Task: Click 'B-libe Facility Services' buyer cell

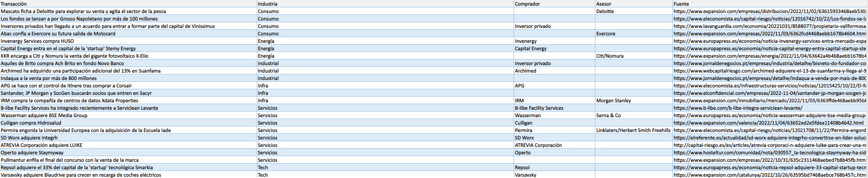Action: click(555, 108)
